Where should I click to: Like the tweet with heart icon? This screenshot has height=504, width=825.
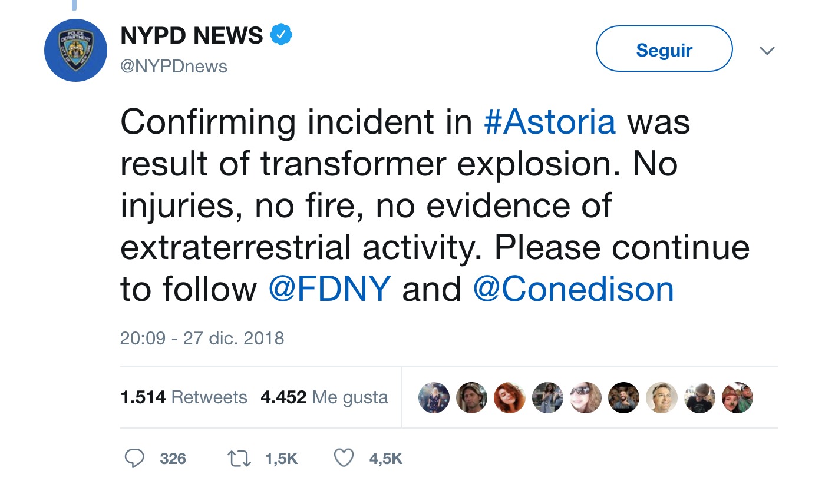click(344, 459)
